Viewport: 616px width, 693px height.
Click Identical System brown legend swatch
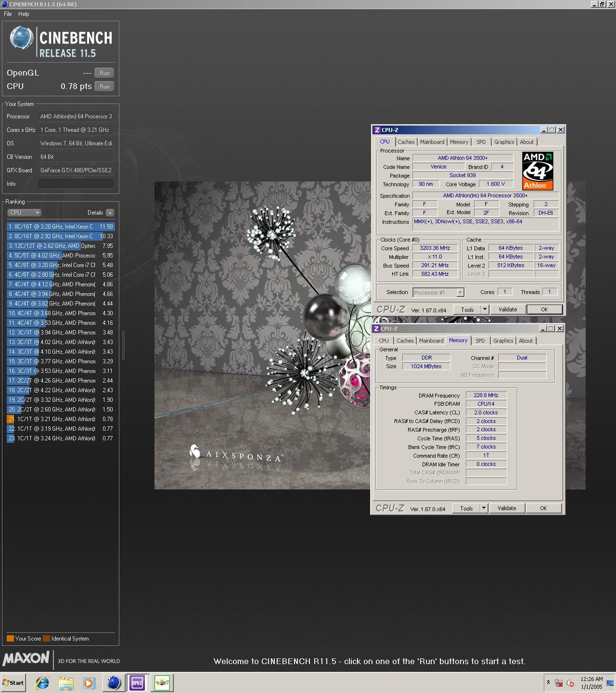[x=46, y=639]
